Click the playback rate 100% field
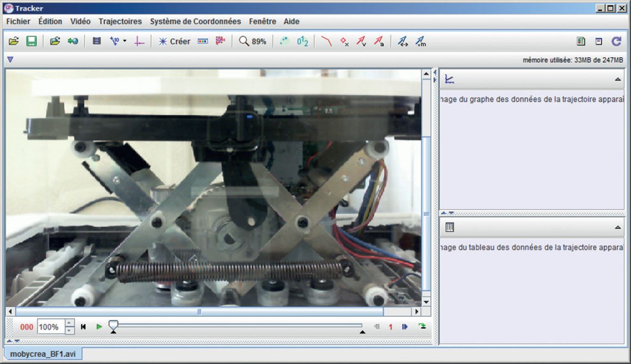Image resolution: width=631 pixels, height=364 pixels. click(x=50, y=327)
